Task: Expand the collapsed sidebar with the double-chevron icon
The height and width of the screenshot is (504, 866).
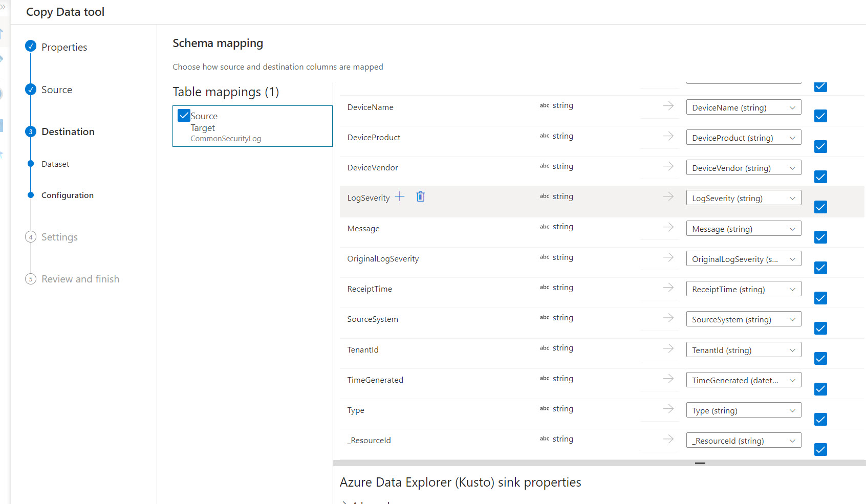Action: (x=5, y=6)
